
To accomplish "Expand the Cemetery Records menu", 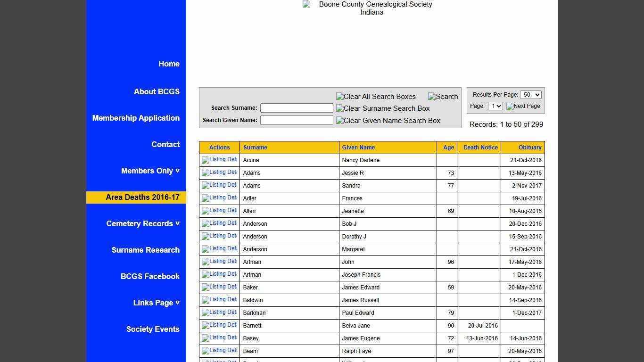I will click(143, 223).
